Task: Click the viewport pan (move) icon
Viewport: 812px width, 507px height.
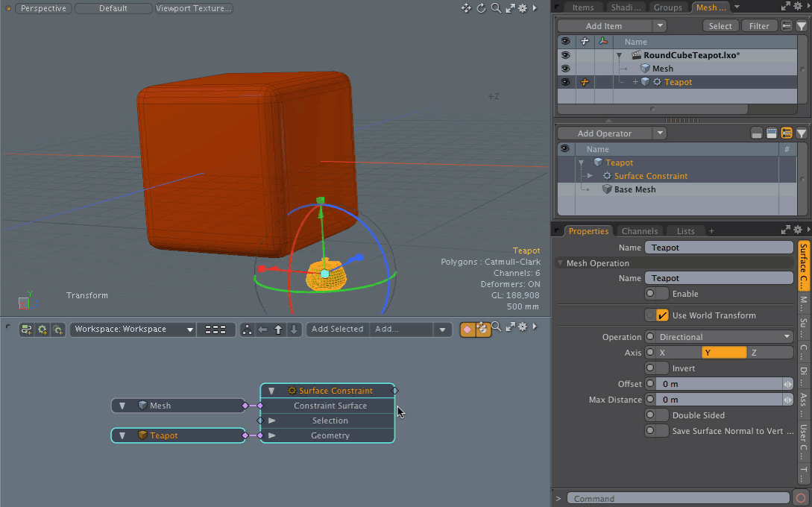Action: pos(466,8)
